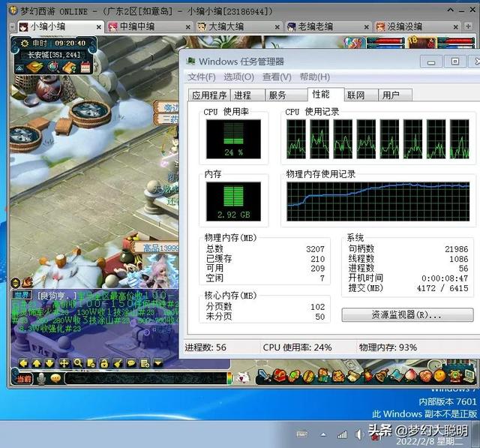The width and height of the screenshot is (480, 448).
Task: Click the 资源监视器(R)... button
Action: [x=407, y=314]
